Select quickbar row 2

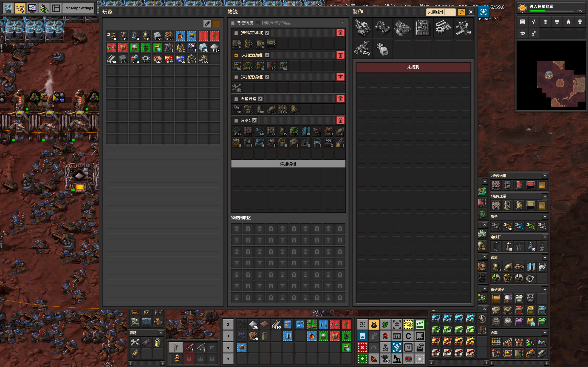228,325
